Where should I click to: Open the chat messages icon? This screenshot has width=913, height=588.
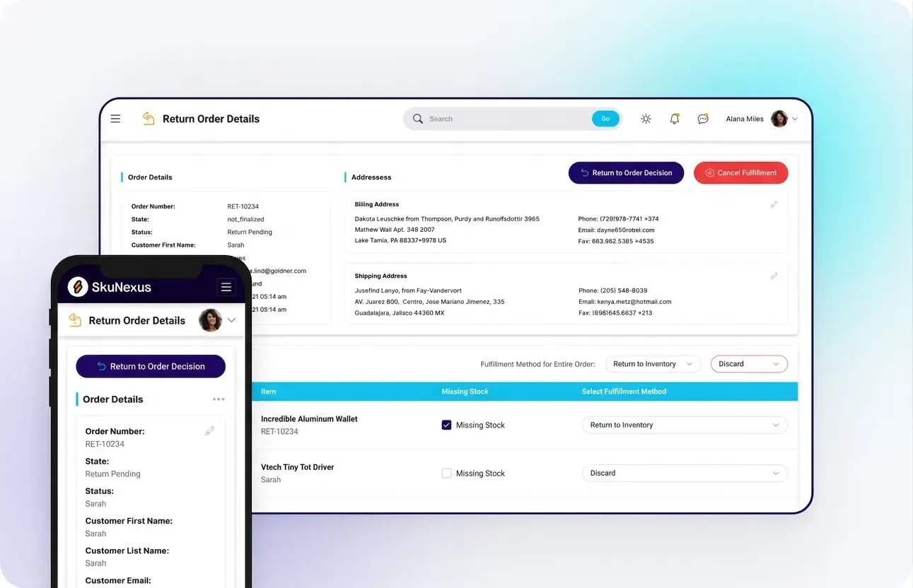(x=703, y=119)
